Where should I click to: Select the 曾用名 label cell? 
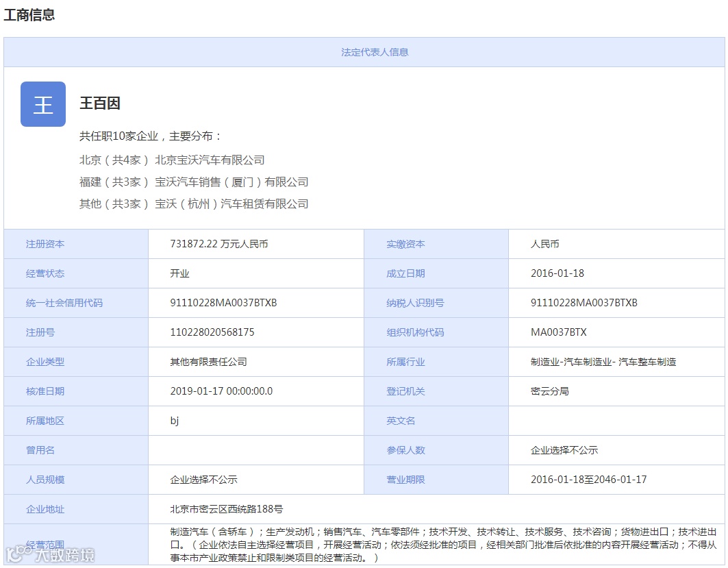point(76,450)
